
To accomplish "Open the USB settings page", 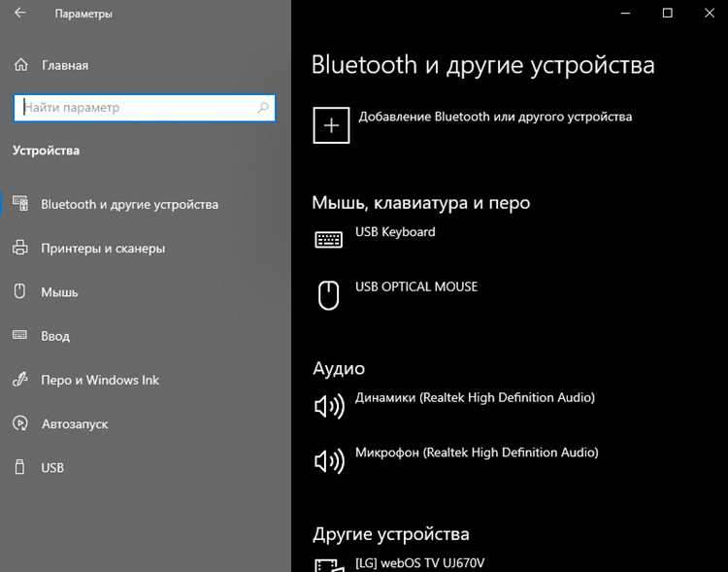I will coord(52,468).
